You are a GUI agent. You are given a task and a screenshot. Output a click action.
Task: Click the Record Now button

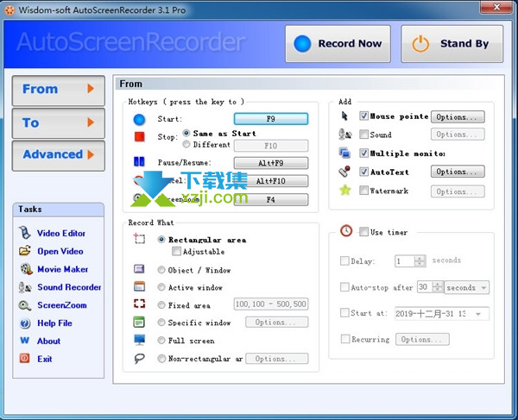click(x=338, y=43)
